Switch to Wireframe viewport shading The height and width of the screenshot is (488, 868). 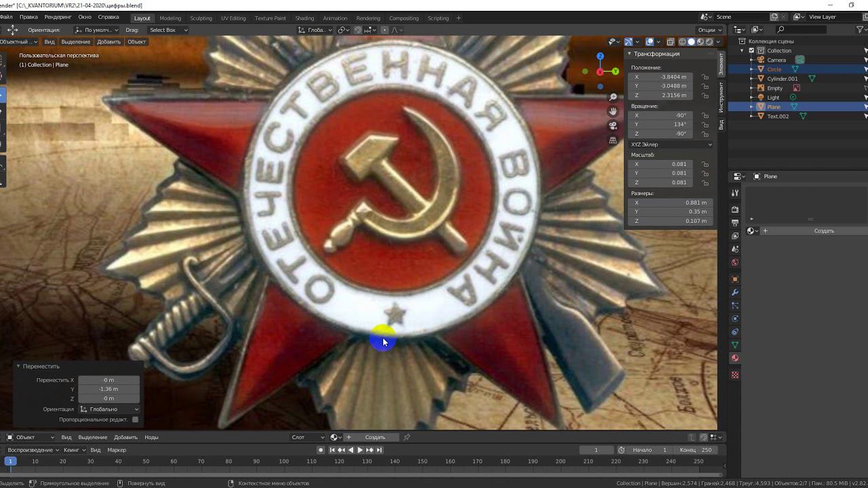pyautogui.click(x=683, y=42)
